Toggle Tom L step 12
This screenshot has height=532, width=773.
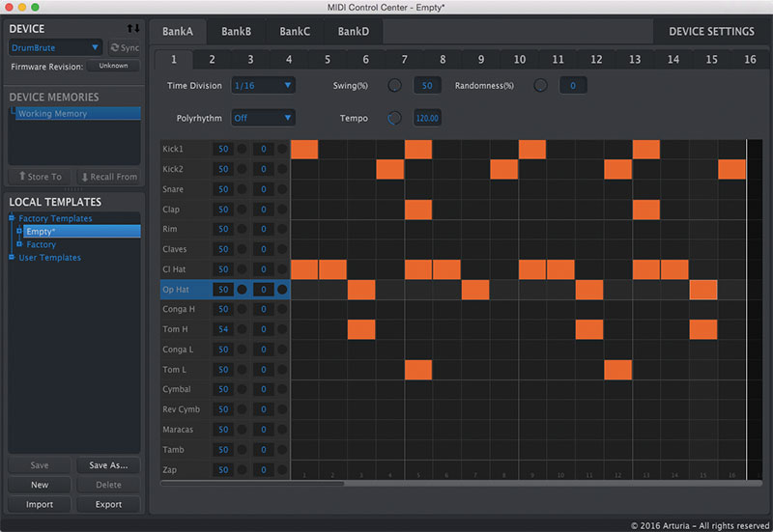pos(617,370)
